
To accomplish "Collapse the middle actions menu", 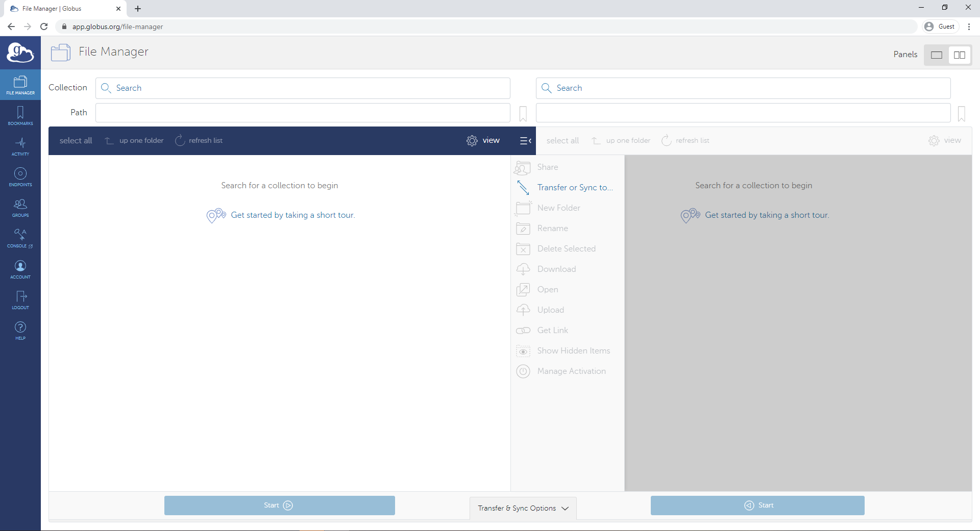I will tap(525, 141).
